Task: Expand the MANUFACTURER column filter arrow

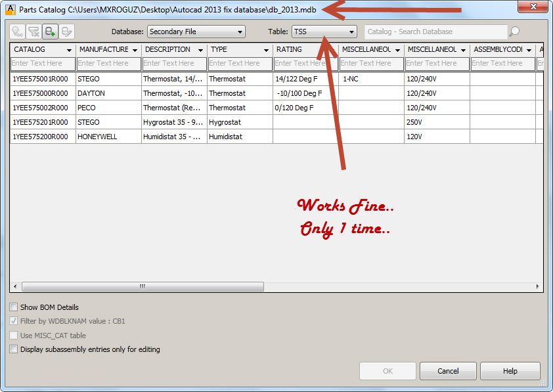Action: tap(135, 51)
